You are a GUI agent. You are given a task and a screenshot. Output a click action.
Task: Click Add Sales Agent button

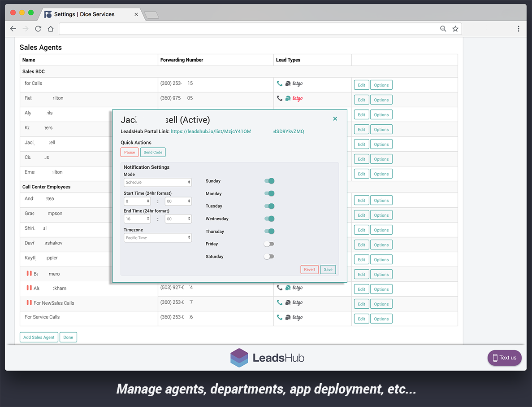pos(39,337)
